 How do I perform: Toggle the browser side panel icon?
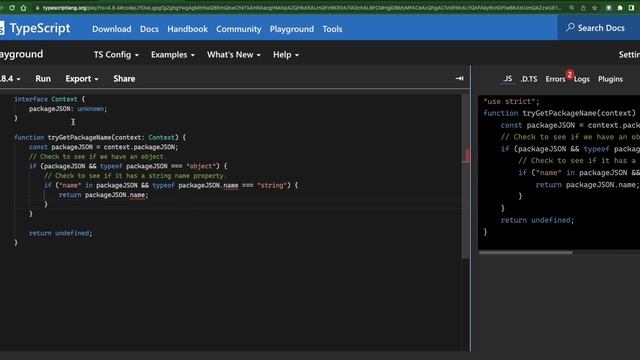(x=631, y=8)
